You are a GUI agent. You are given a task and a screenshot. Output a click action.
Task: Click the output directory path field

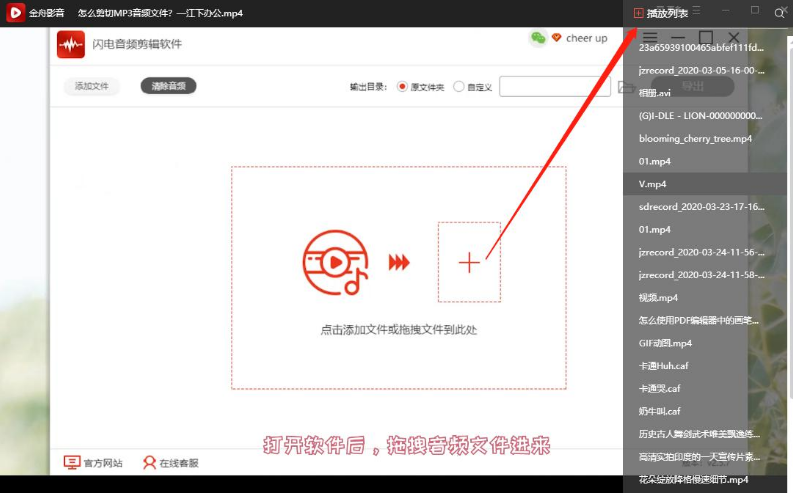point(555,86)
